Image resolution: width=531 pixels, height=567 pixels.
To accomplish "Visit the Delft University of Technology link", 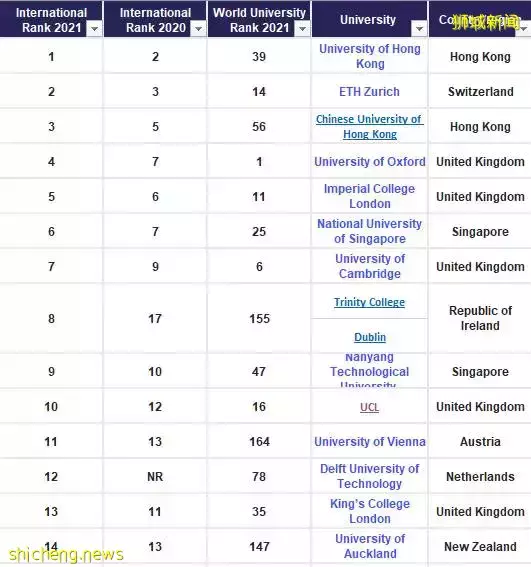I will click(370, 476).
